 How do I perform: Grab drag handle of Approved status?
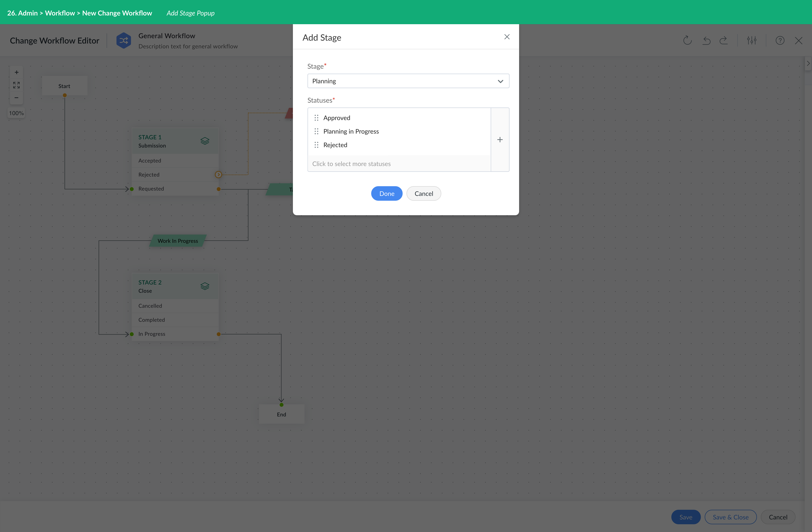(316, 118)
